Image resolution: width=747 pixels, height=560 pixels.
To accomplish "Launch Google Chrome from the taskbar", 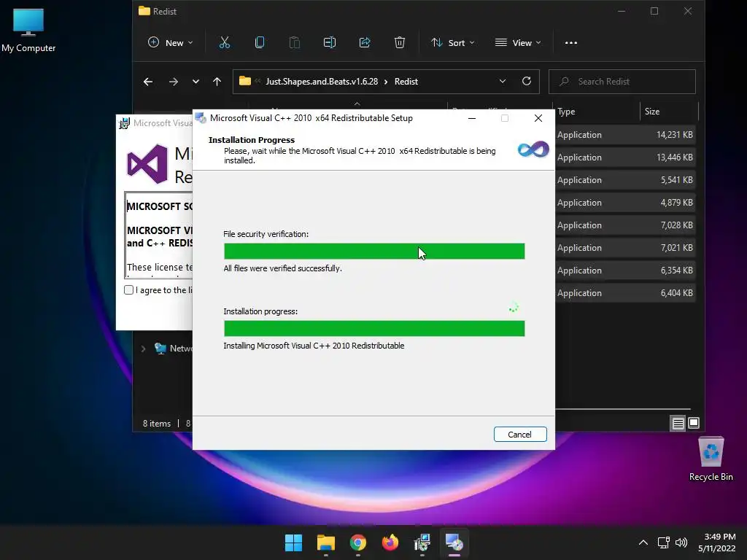I will (x=357, y=542).
